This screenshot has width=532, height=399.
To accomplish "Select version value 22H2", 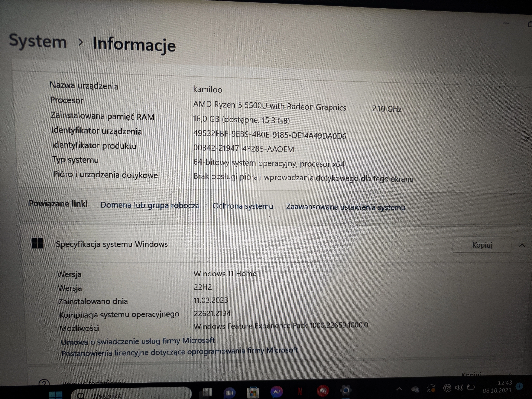I will [203, 287].
